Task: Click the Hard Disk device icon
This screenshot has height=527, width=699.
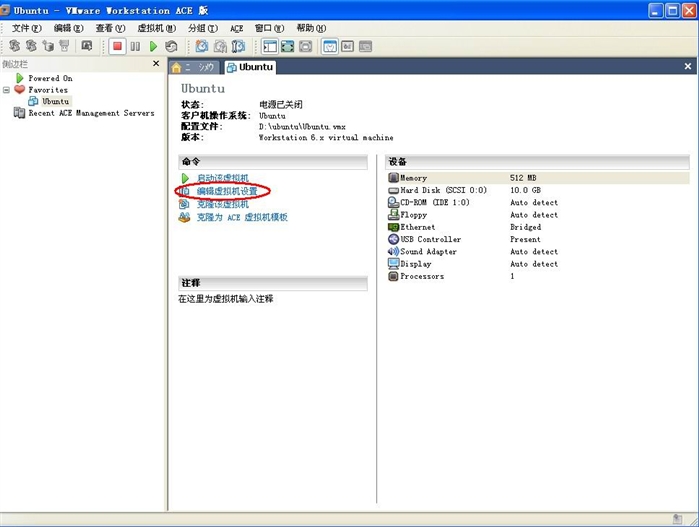Action: coord(393,190)
